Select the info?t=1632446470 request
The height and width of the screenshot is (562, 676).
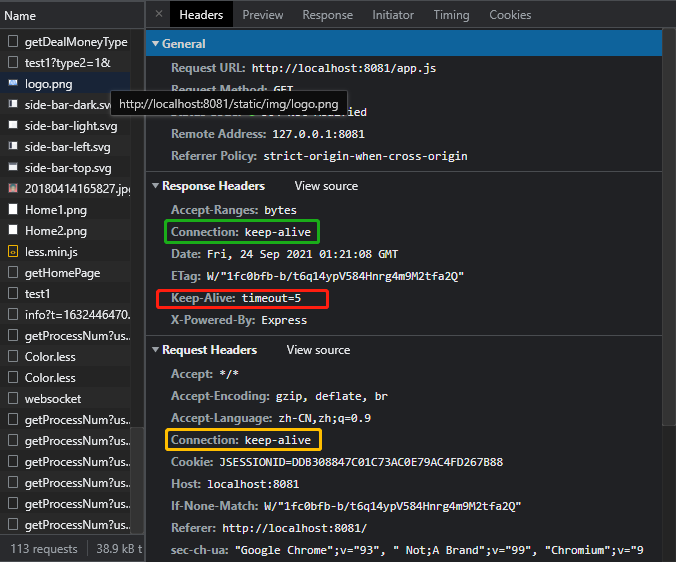pyautogui.click(x=65, y=315)
